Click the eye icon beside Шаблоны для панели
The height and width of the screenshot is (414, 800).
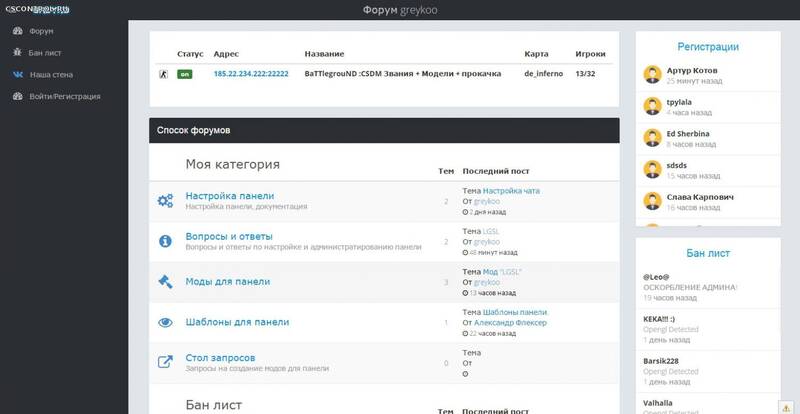click(x=165, y=322)
